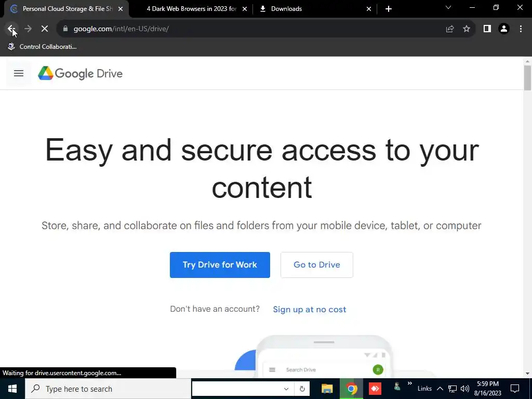The width and height of the screenshot is (532, 399).
Task: Expand the taskbar address dropdown arrow
Action: (x=286, y=389)
